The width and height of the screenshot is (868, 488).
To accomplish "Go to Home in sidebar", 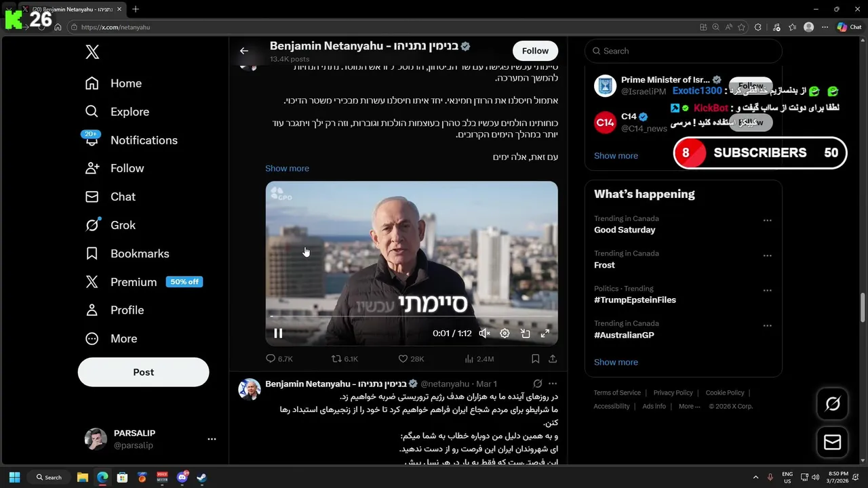I will (x=113, y=83).
